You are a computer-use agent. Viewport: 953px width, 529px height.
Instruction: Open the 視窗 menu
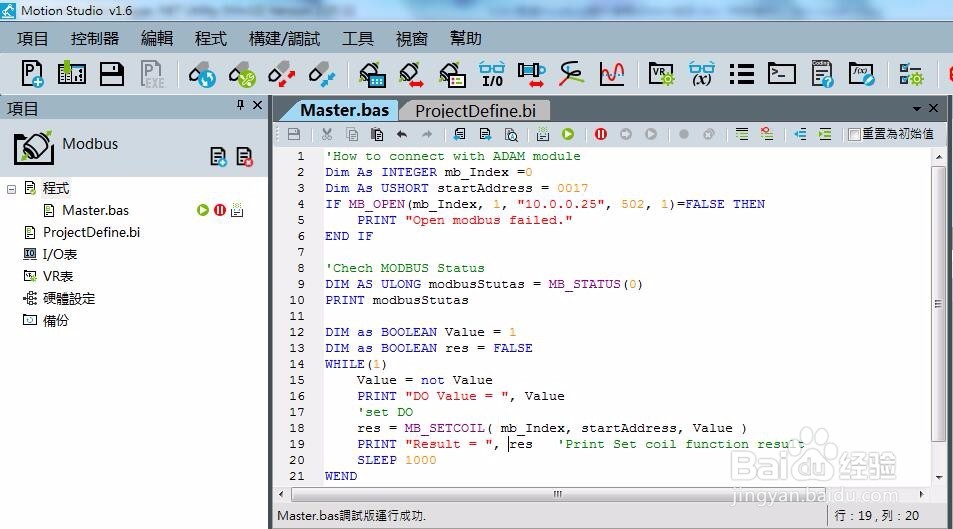click(411, 39)
